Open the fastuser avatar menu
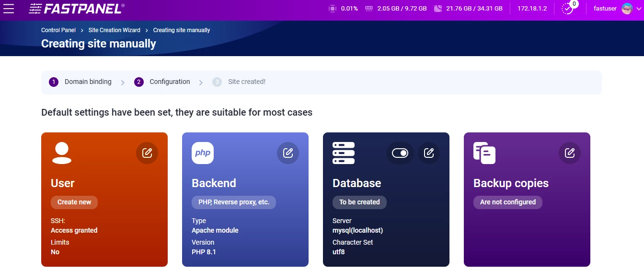644x272 pixels. tap(627, 9)
